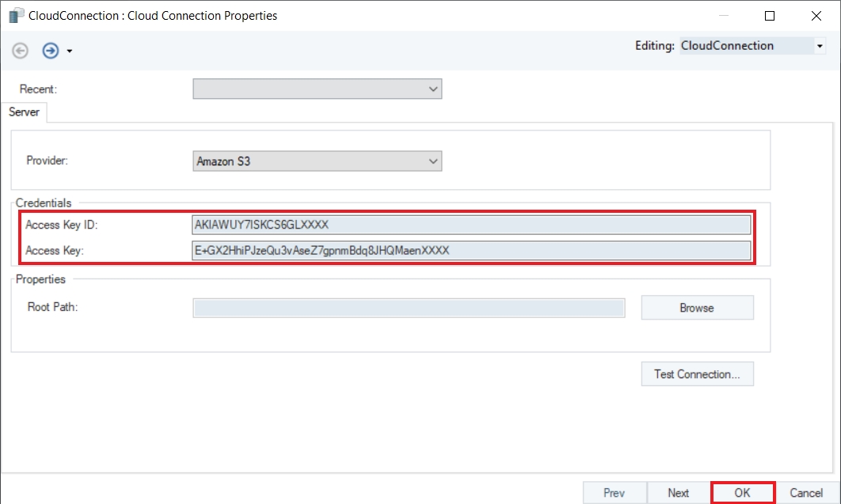Close the Cloud Connection Properties window
This screenshot has width=841, height=504.
[816, 15]
